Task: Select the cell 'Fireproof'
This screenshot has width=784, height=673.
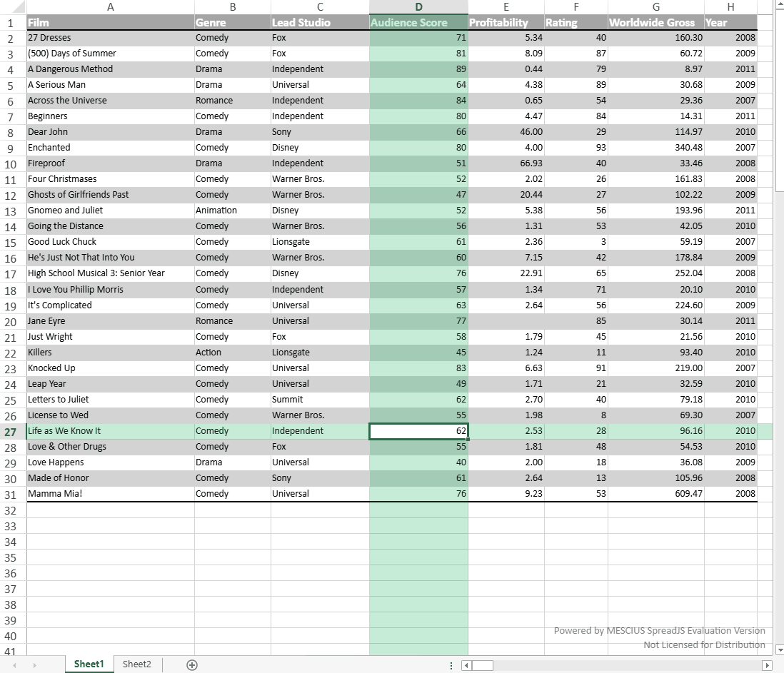Action: coord(111,163)
